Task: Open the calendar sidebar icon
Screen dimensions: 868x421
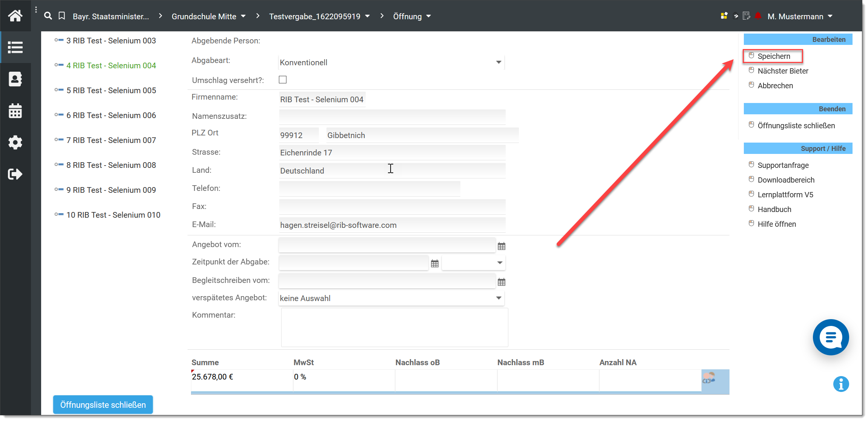Action: pos(15,111)
